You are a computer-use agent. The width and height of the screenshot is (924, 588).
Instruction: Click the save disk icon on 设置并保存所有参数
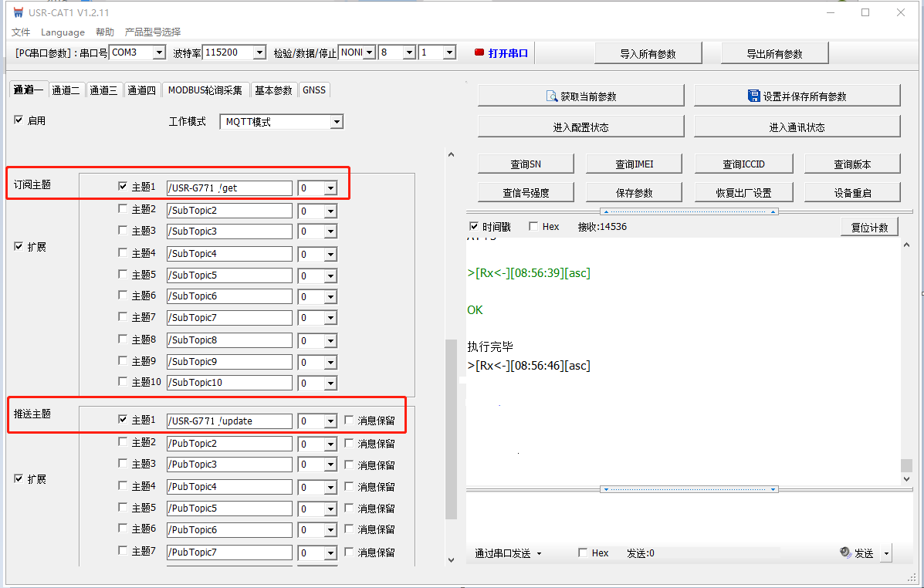point(754,96)
